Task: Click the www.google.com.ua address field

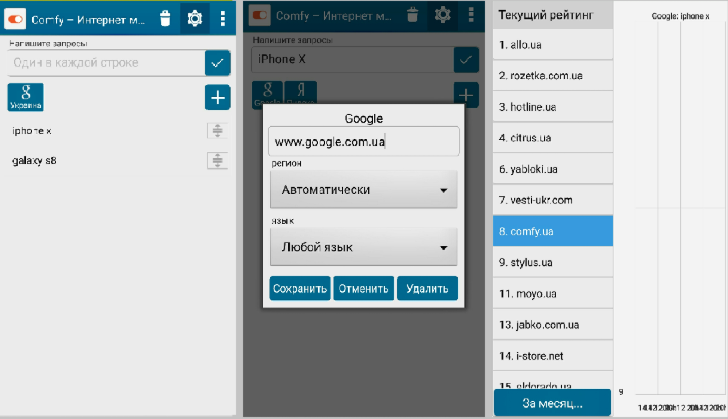Action: (363, 142)
